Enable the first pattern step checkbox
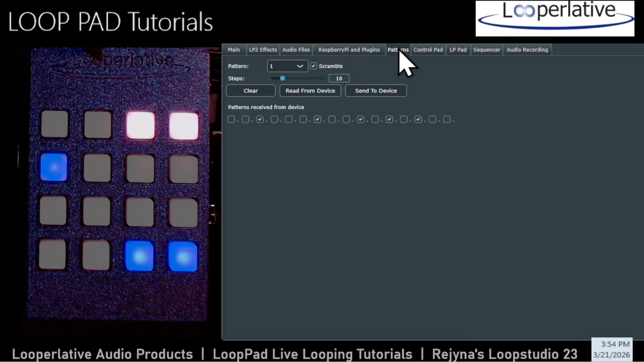Screen dimensions: 644x362 pos(231,120)
